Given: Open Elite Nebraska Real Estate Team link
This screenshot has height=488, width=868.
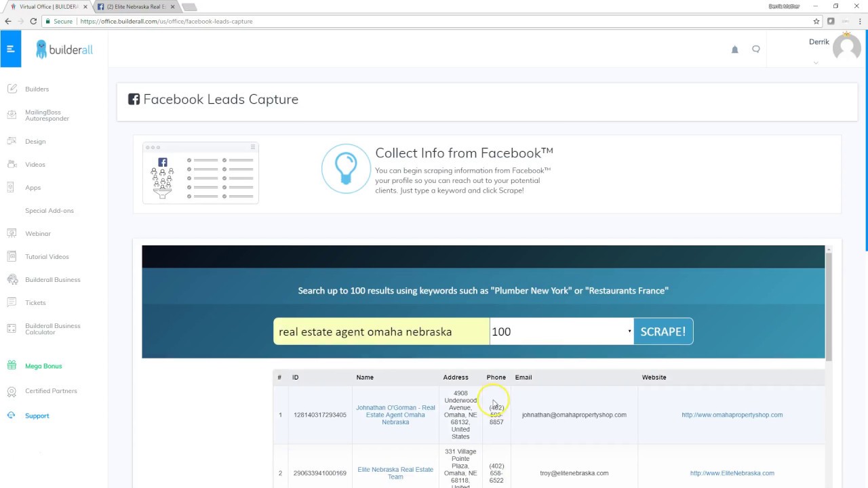Looking at the screenshot, I should pyautogui.click(x=395, y=473).
